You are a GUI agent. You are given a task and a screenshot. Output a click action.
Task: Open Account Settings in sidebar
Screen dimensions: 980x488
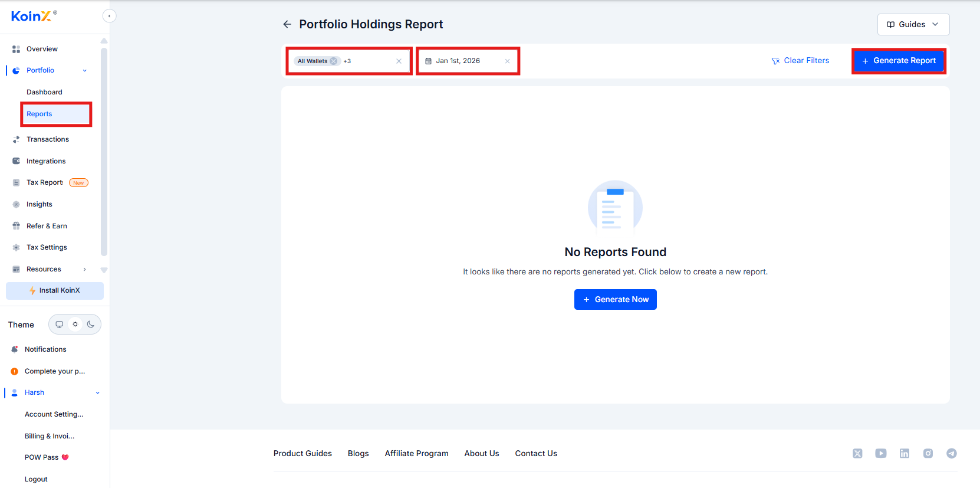(54, 414)
